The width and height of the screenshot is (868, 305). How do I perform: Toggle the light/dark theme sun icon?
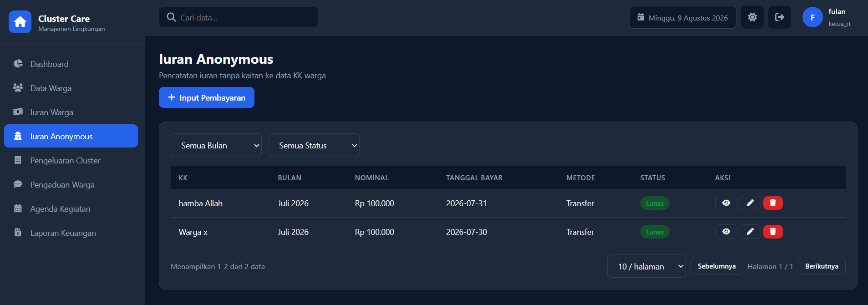pyautogui.click(x=752, y=17)
